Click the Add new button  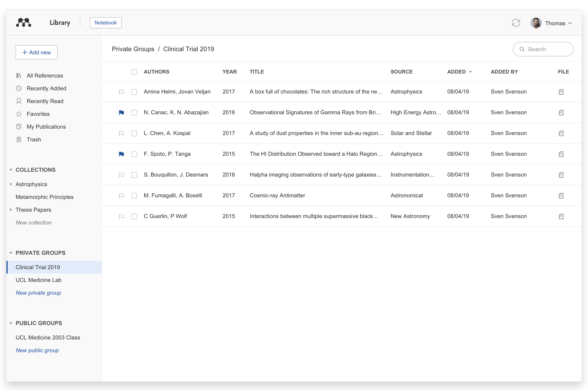37,52
